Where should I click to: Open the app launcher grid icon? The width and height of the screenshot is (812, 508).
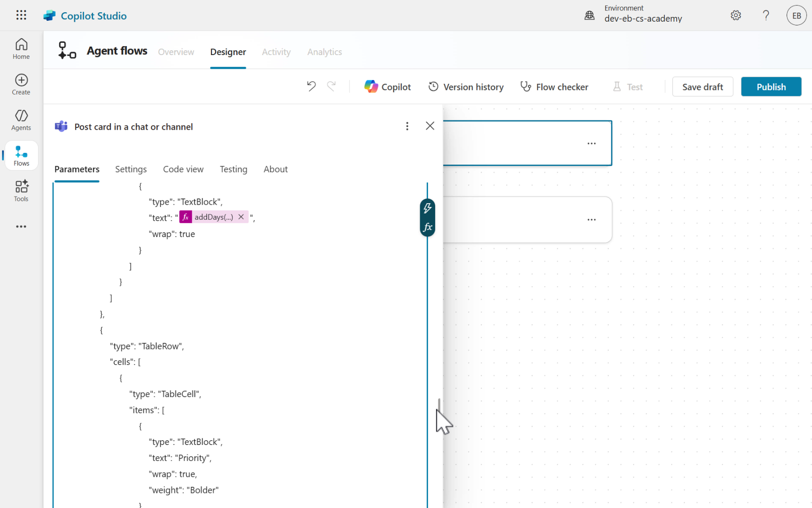21,16
